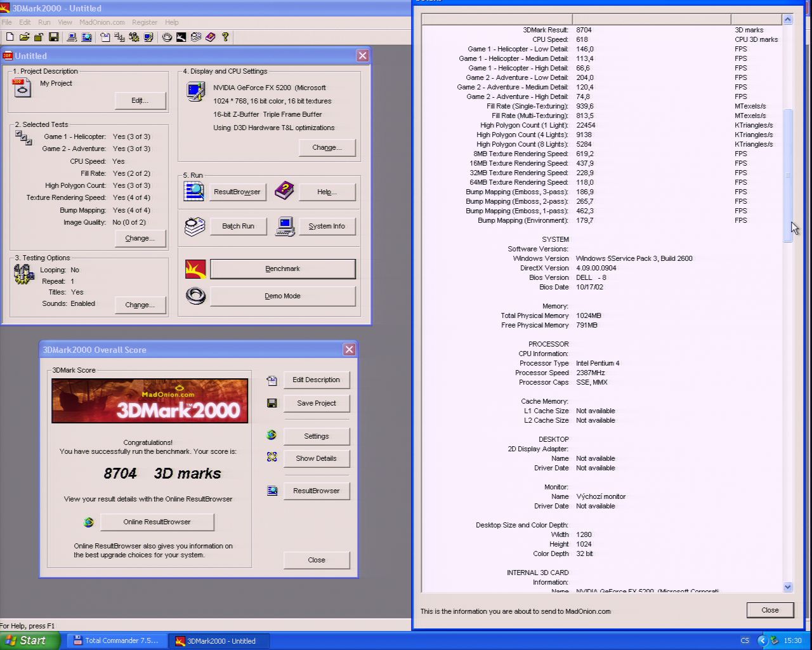Click Change... in Display and CPU Settings
The image size is (812, 650).
(327, 147)
